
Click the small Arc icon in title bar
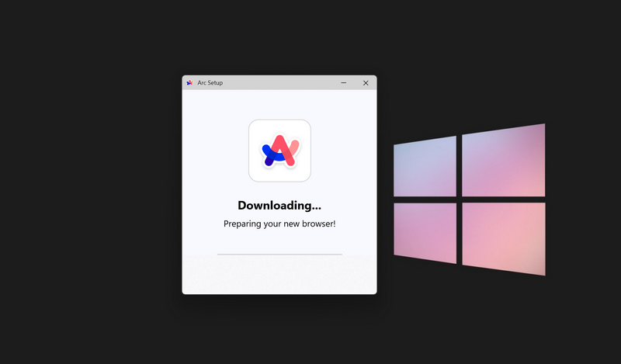(190, 83)
